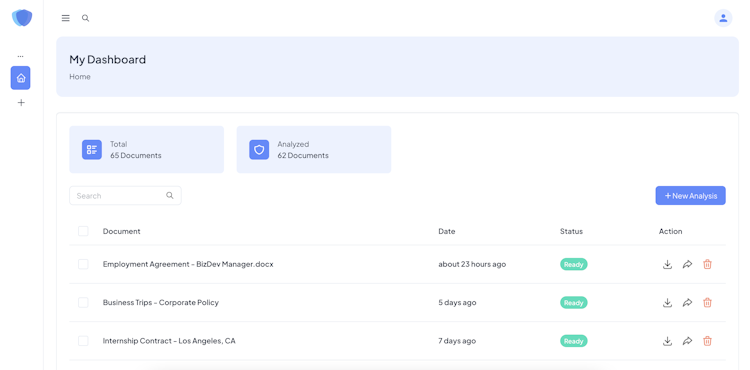Open the hamburger menu icon
The height and width of the screenshot is (370, 750).
tap(66, 18)
